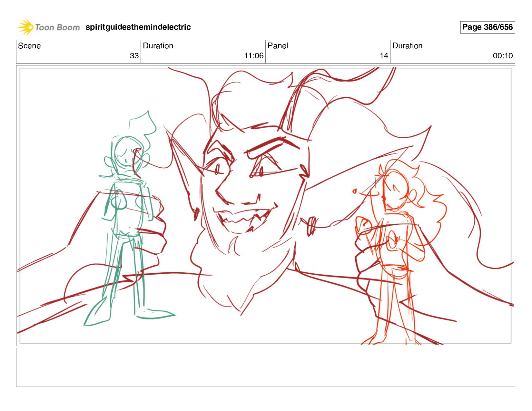Image resolution: width=532 pixels, height=411 pixels.
Task: Click the Panel label in the header
Action: coord(278,46)
